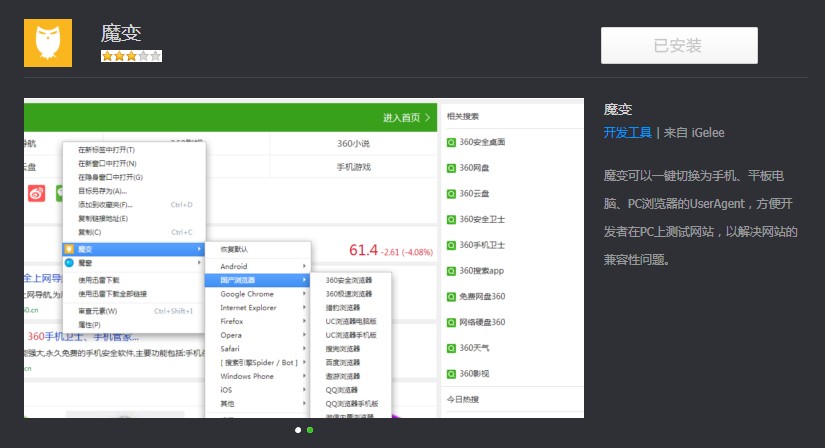Click green search icon beside 360天气
The width and height of the screenshot is (825, 448).
coord(451,349)
